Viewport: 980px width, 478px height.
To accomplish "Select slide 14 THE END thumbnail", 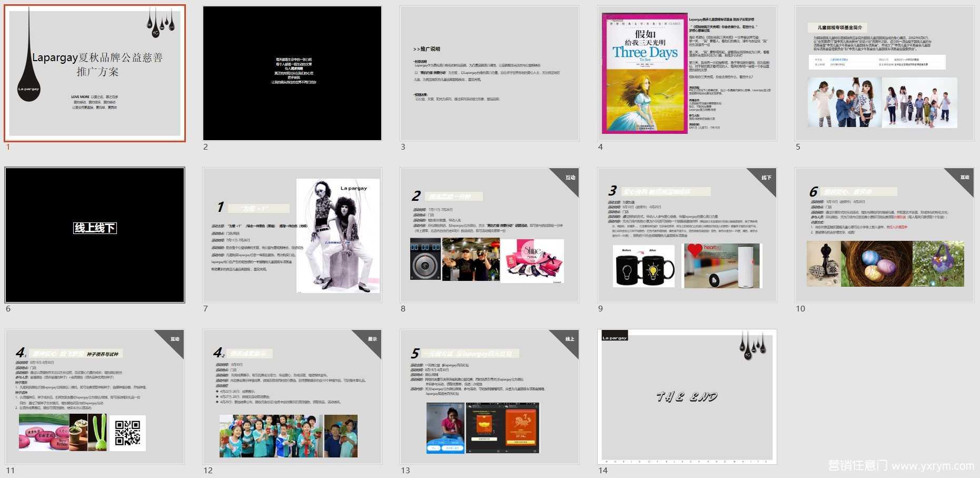I will pos(687,397).
